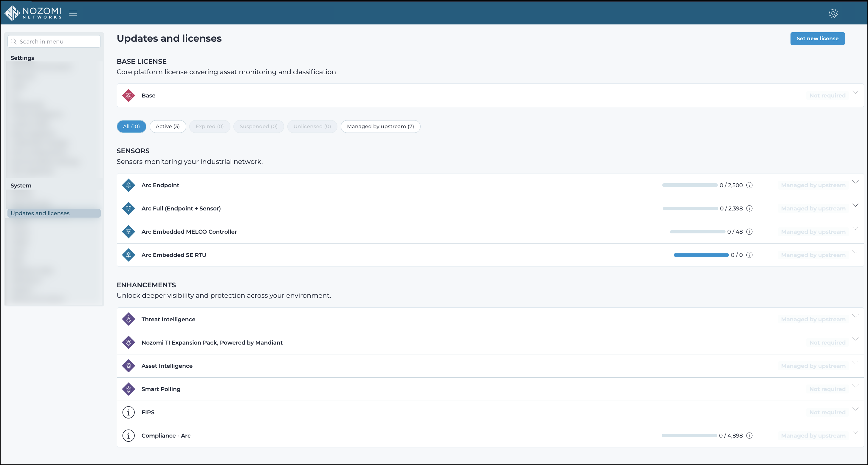Screen dimensions: 868x465
Task: Expand the Arc Endpoint row chevron
Action: tap(855, 182)
